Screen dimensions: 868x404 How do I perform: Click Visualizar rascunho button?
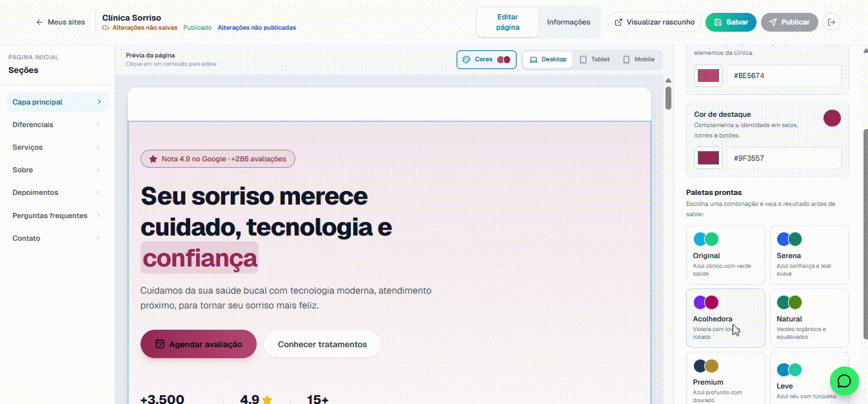click(655, 22)
